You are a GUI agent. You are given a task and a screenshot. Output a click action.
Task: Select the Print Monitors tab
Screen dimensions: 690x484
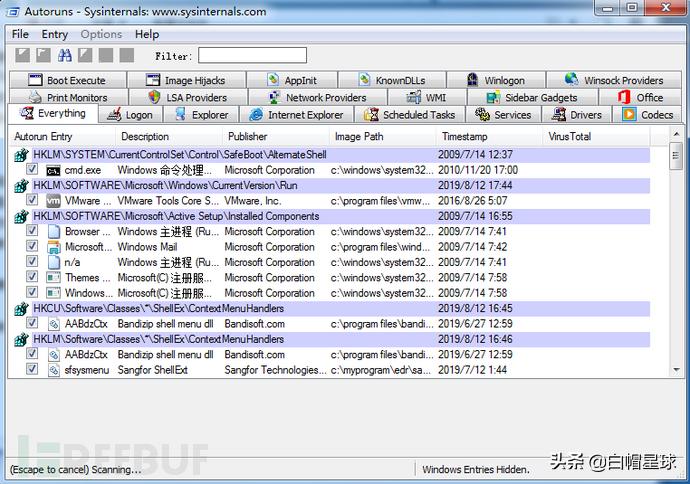[x=69, y=97]
